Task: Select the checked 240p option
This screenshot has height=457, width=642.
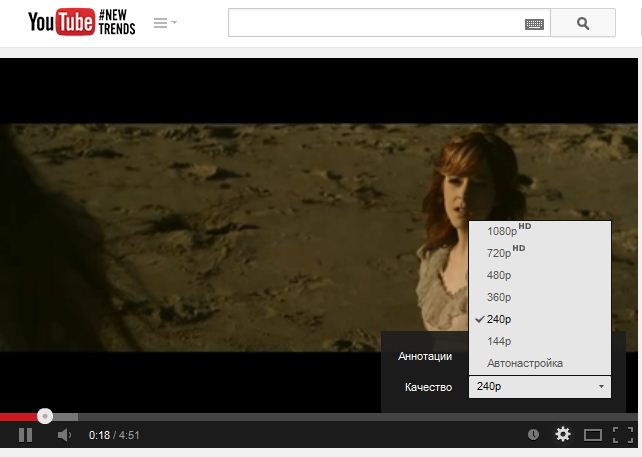Action: 499,319
